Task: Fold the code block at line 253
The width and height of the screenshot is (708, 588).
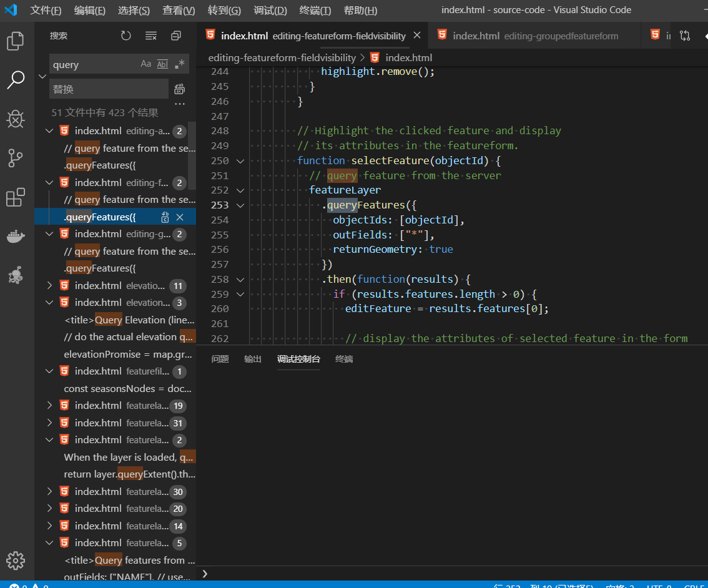Action: [240, 205]
